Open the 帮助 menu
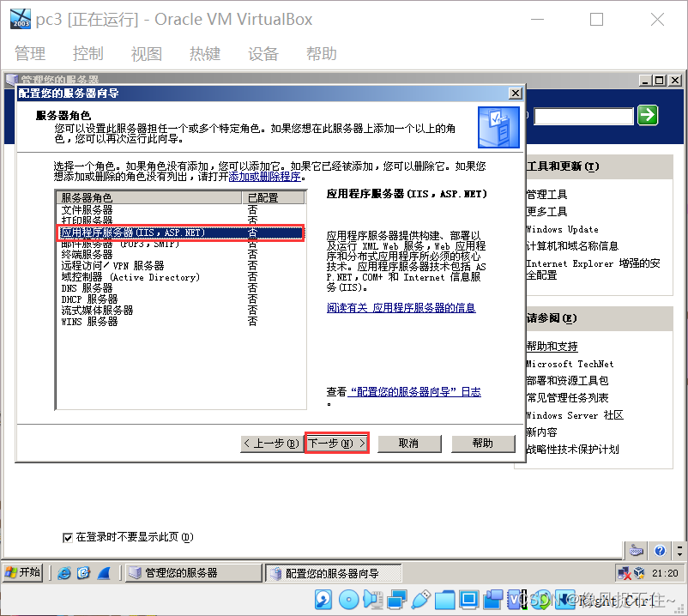 [322, 54]
